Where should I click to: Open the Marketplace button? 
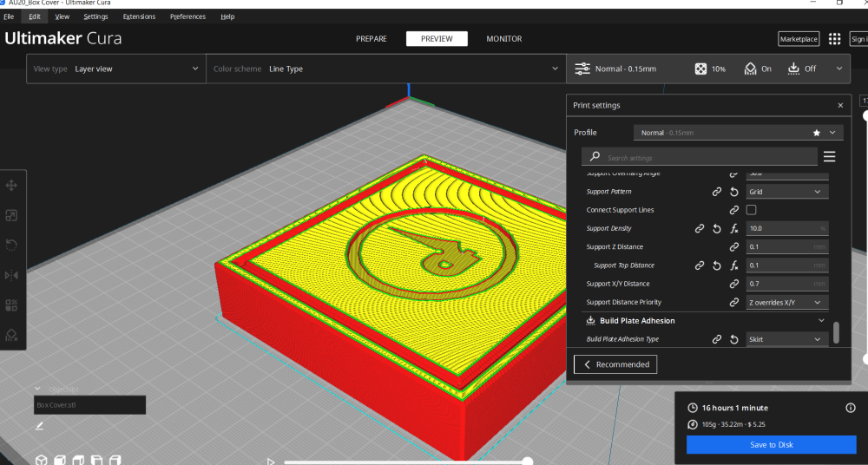799,39
